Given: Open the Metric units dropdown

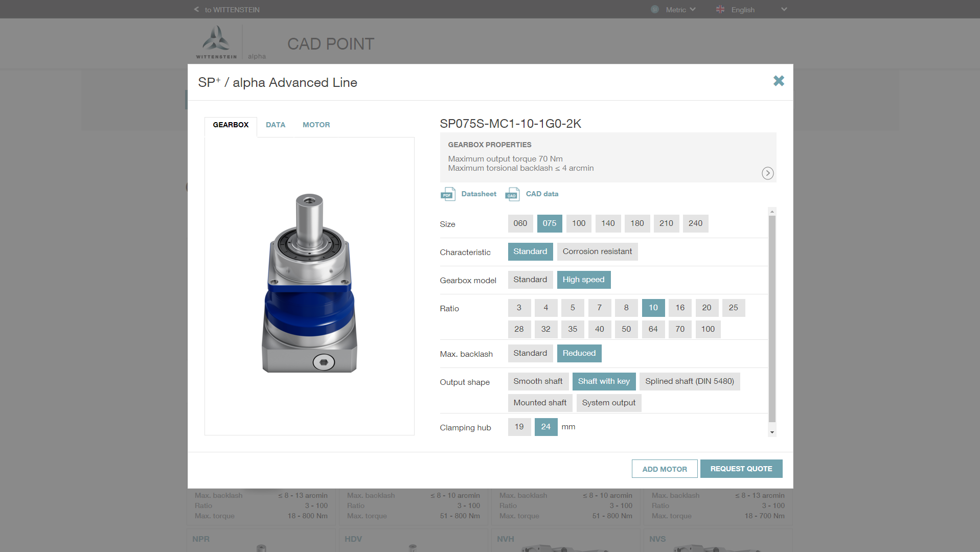Looking at the screenshot, I should tap(680, 10).
